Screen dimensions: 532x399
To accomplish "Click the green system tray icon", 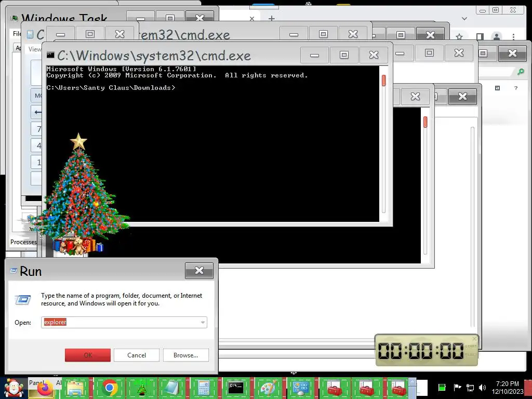I will 442,388.
